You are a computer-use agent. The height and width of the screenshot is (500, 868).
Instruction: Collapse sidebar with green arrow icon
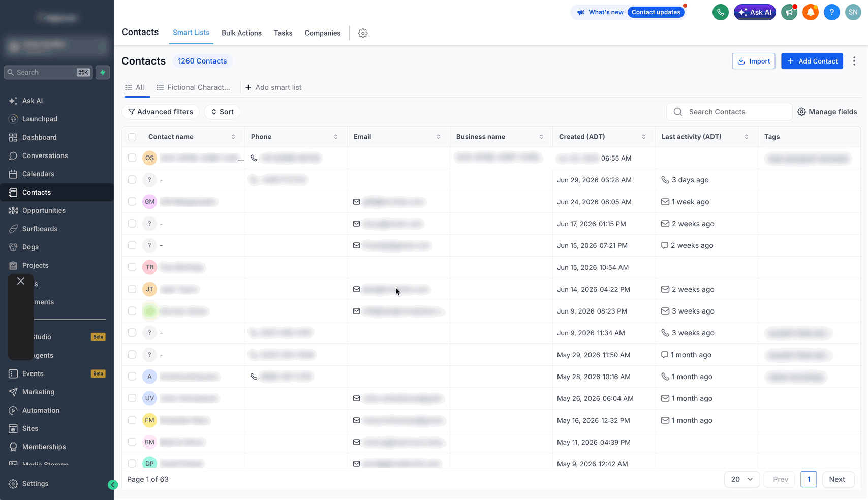(x=113, y=485)
